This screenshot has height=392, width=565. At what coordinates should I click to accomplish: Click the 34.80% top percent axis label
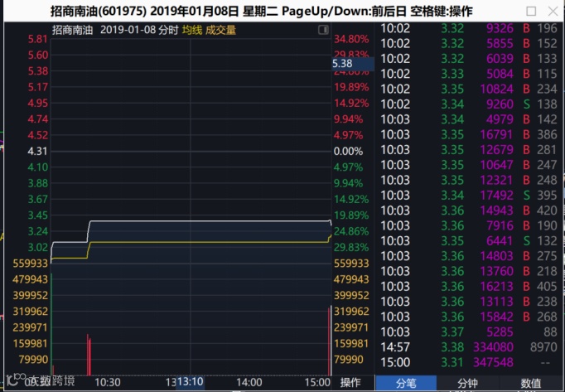point(351,39)
